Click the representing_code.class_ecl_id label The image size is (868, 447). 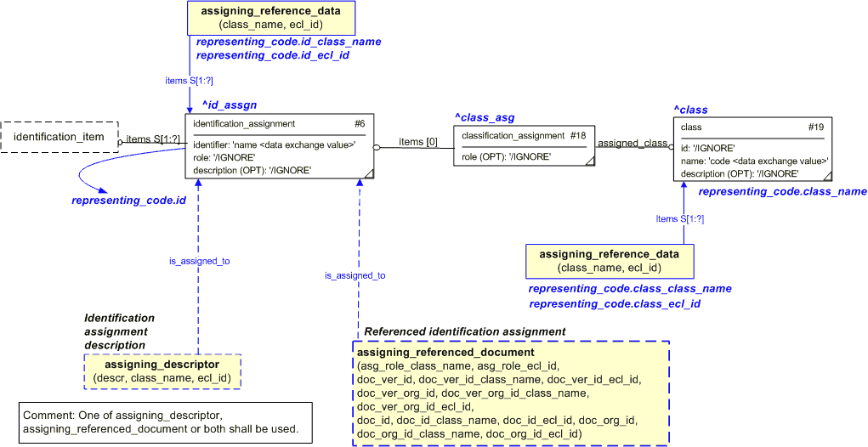point(615,304)
